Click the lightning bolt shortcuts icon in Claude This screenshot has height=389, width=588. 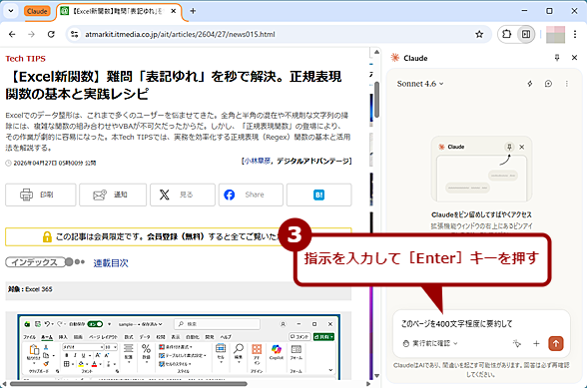coord(530,84)
